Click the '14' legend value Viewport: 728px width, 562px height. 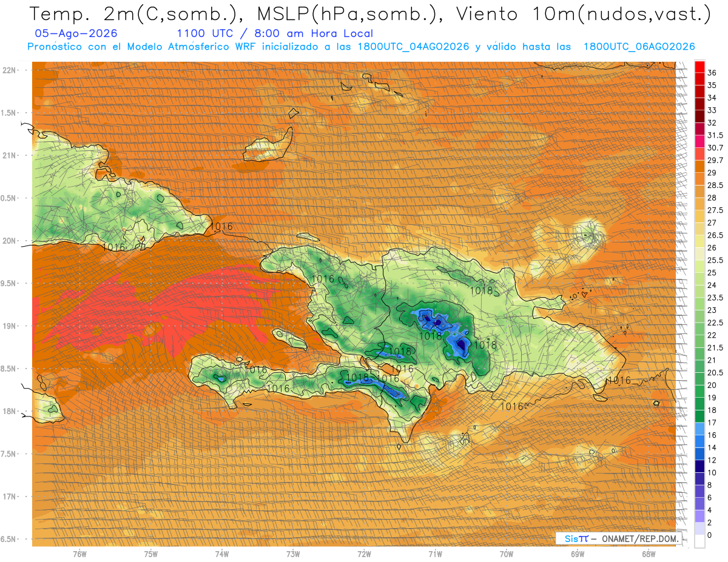(x=712, y=447)
